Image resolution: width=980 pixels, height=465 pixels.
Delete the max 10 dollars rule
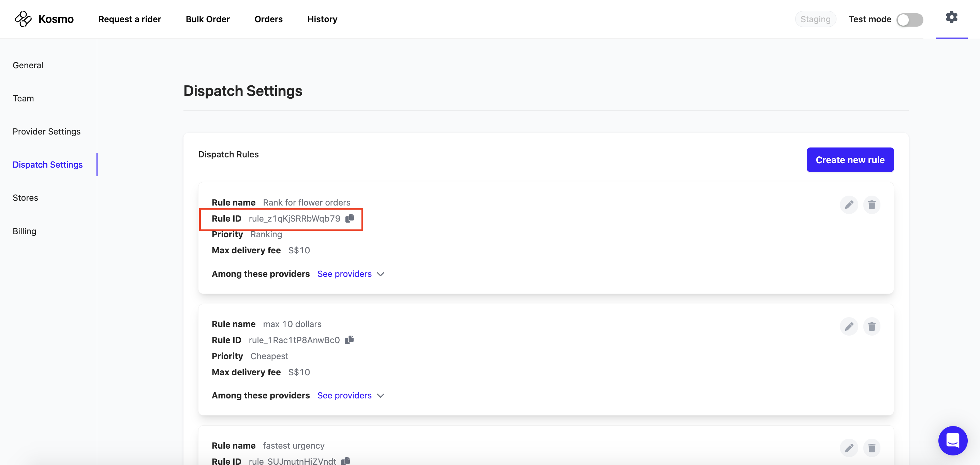tap(872, 326)
